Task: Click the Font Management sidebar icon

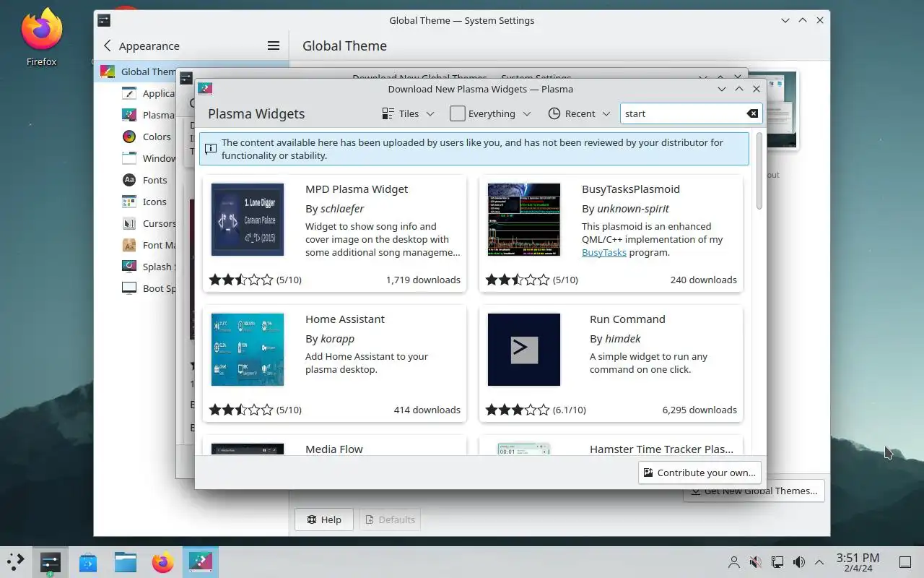Action: pos(129,245)
